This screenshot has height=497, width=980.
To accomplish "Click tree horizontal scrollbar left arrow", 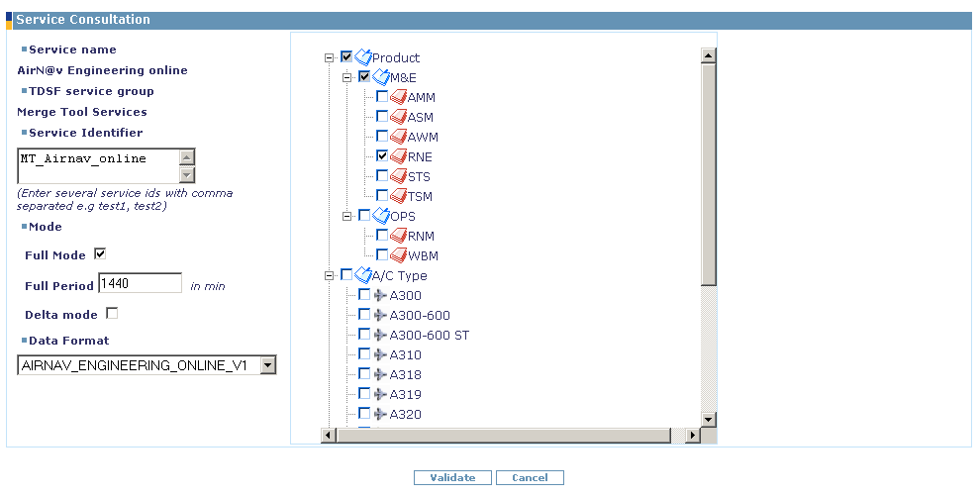I will (x=329, y=435).
